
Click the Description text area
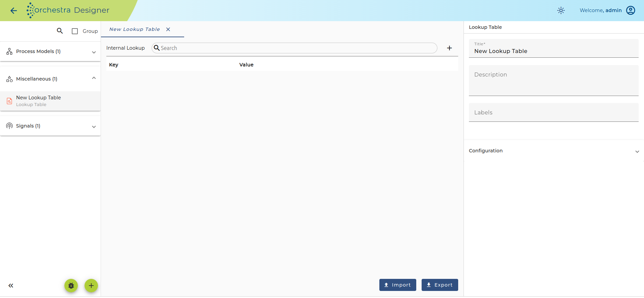[x=554, y=81]
